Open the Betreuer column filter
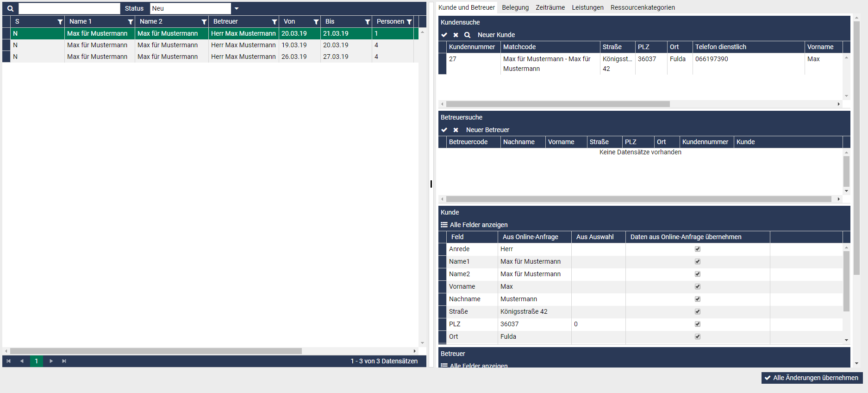 click(275, 22)
